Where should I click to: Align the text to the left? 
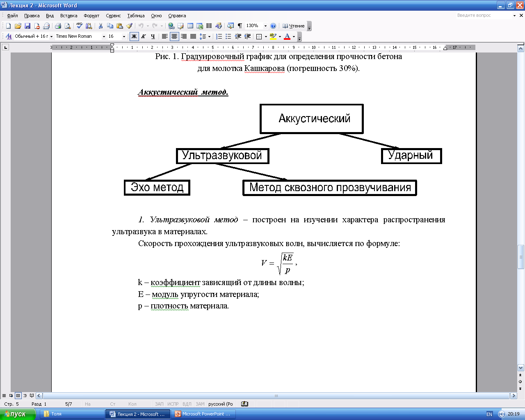pos(164,37)
